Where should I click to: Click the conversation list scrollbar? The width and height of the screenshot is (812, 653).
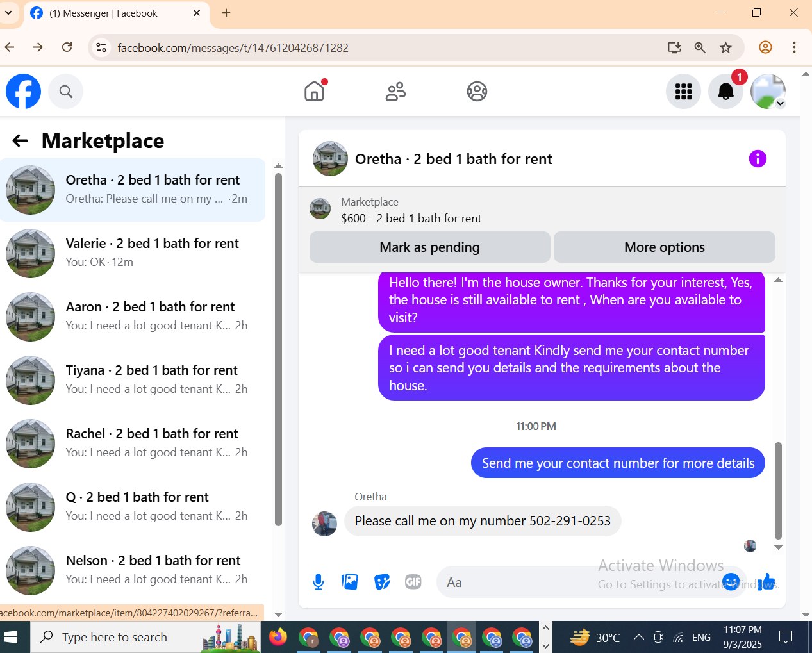(278, 349)
